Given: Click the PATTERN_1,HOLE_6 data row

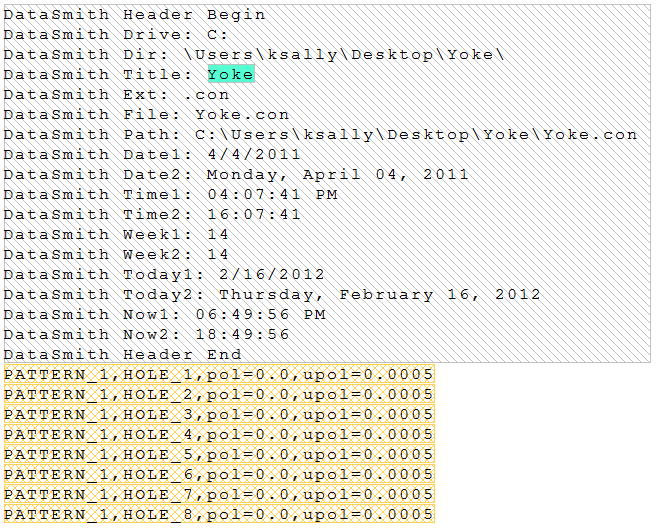Looking at the screenshot, I should click(x=219, y=474).
